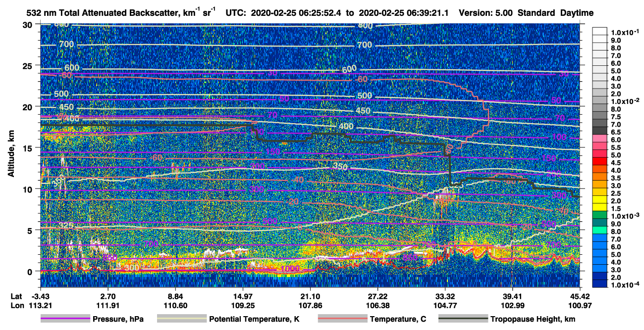Click longitude value 107.86

pos(310,306)
